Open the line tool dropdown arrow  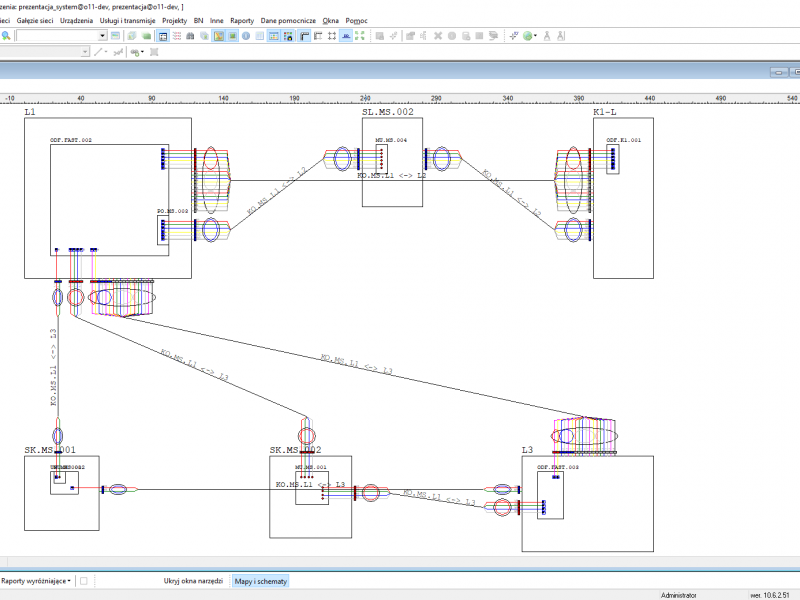pos(106,52)
